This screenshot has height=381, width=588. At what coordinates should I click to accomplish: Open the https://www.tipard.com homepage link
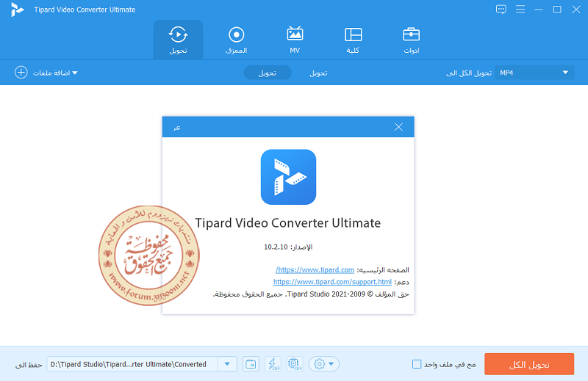point(315,269)
